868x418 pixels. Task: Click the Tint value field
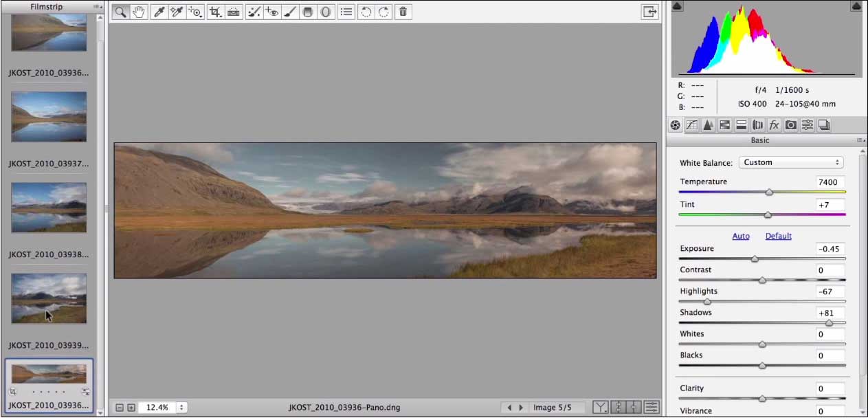830,205
